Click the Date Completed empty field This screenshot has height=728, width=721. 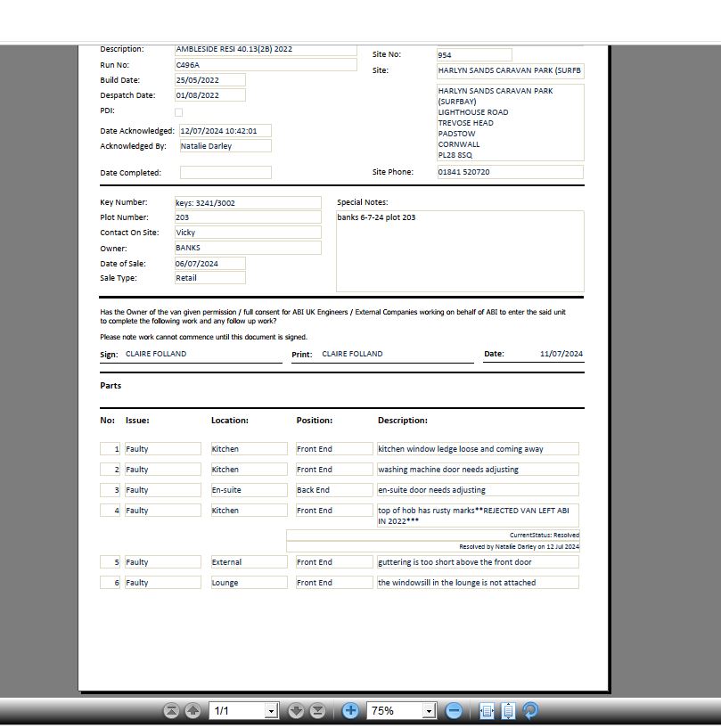pyautogui.click(x=225, y=172)
